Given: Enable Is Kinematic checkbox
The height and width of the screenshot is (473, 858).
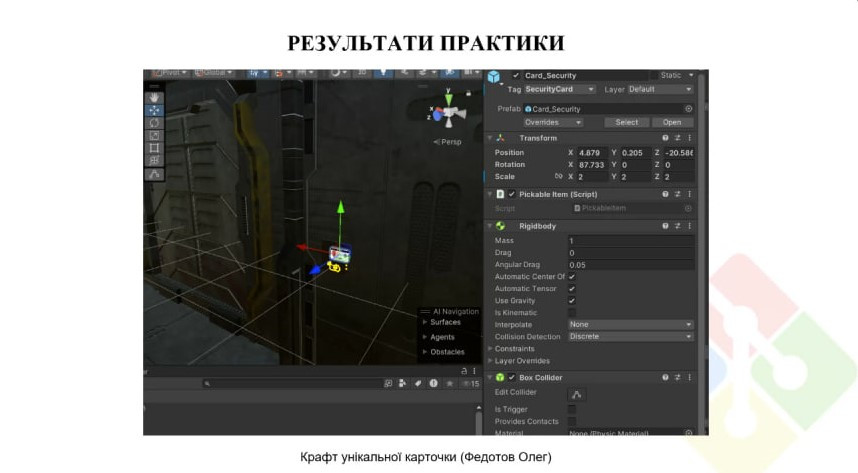Looking at the screenshot, I should click(572, 313).
